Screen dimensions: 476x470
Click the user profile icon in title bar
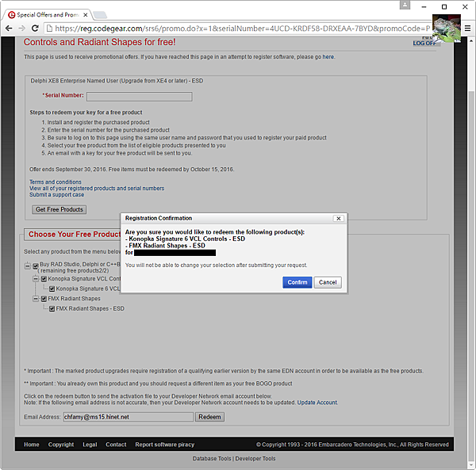[x=405, y=6]
